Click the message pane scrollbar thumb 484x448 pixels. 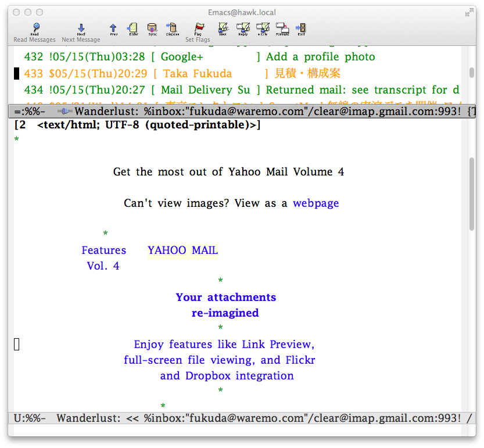472,194
